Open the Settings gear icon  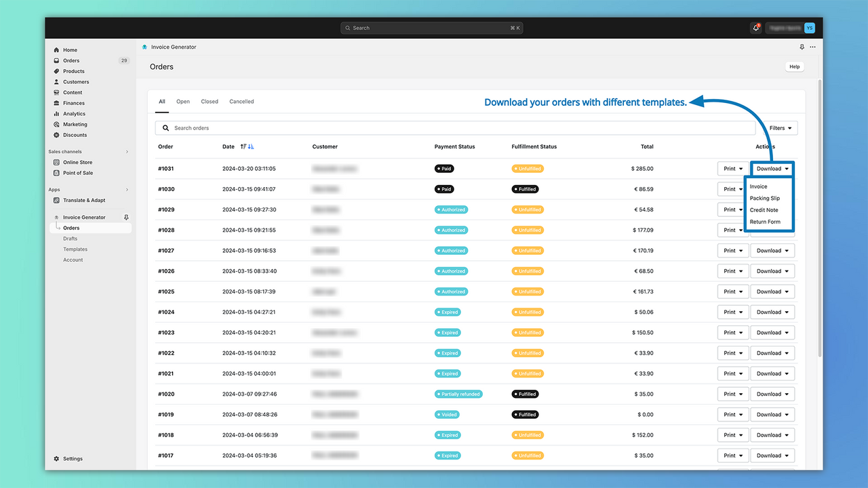pos(57,459)
